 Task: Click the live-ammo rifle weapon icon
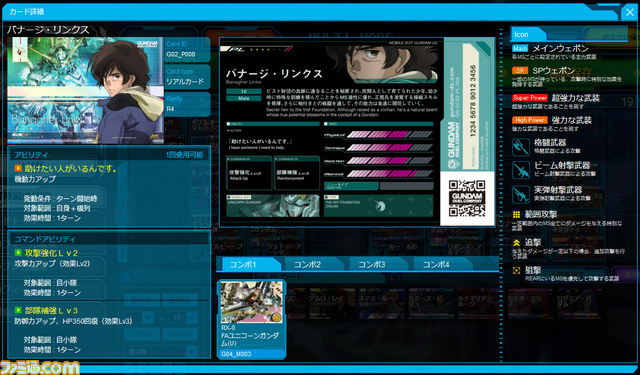[x=521, y=194]
